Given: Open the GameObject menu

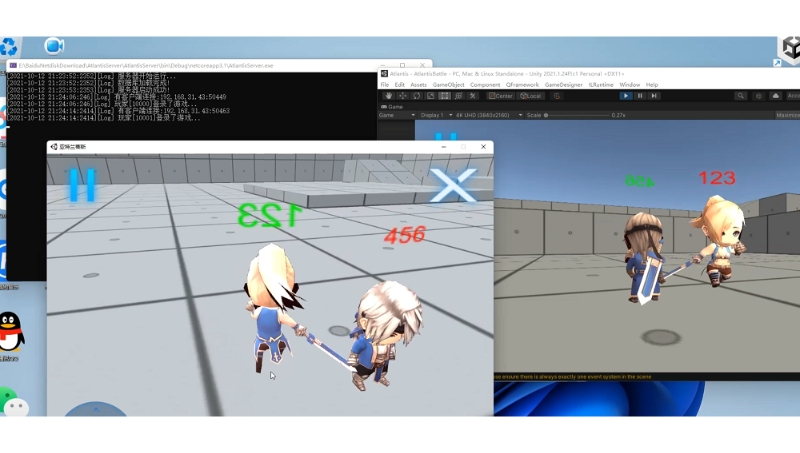Looking at the screenshot, I should (448, 85).
